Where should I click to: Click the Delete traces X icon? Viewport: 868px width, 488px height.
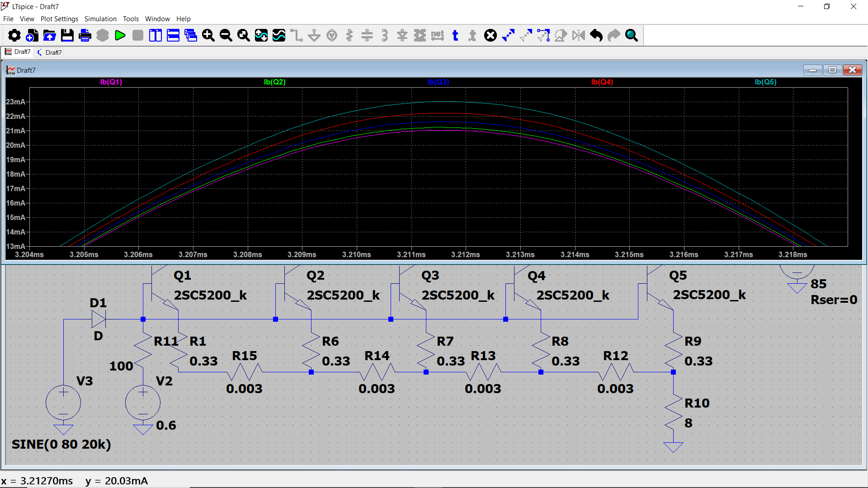491,35
